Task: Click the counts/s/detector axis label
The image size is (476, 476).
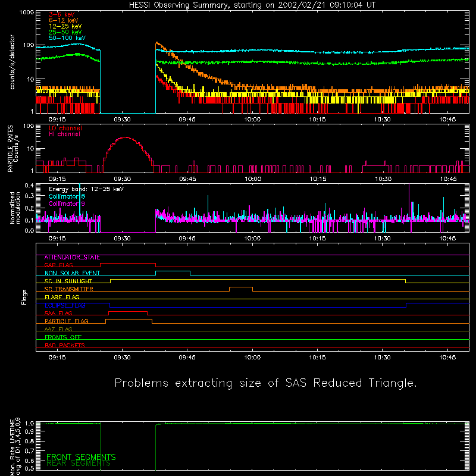Action: coord(12,62)
